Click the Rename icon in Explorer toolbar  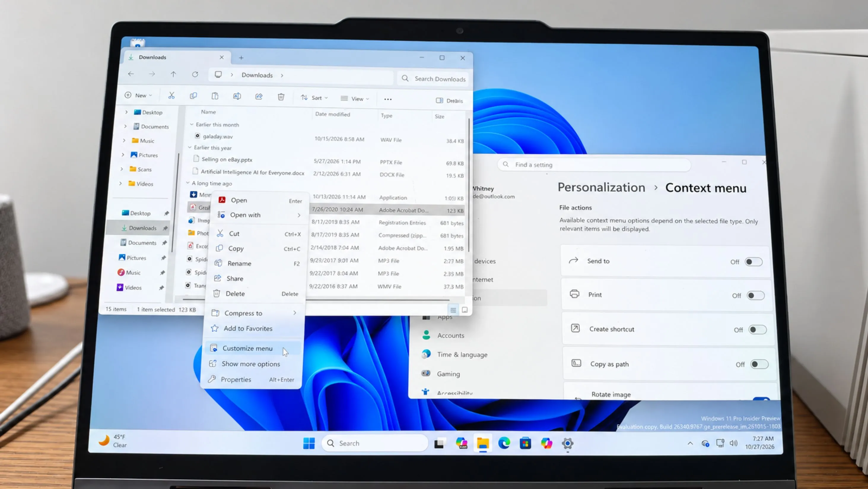[x=237, y=96]
